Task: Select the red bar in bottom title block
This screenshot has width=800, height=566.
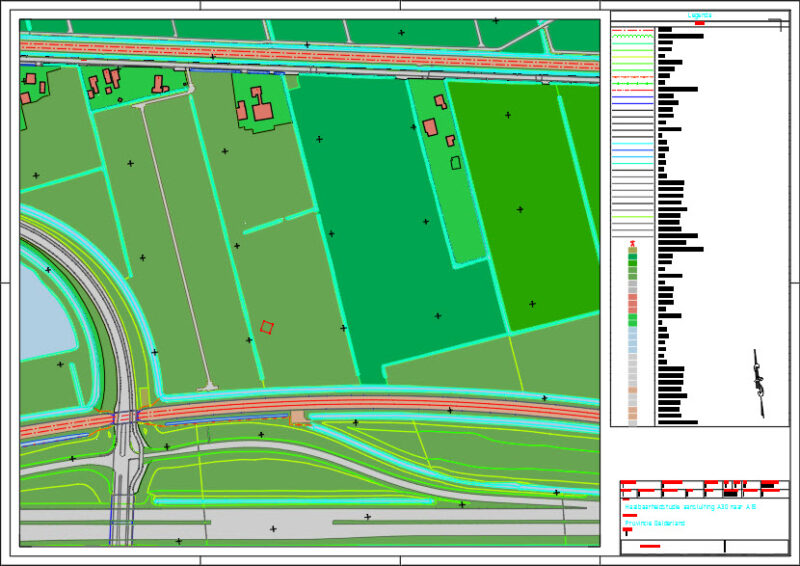Action: coord(650,546)
